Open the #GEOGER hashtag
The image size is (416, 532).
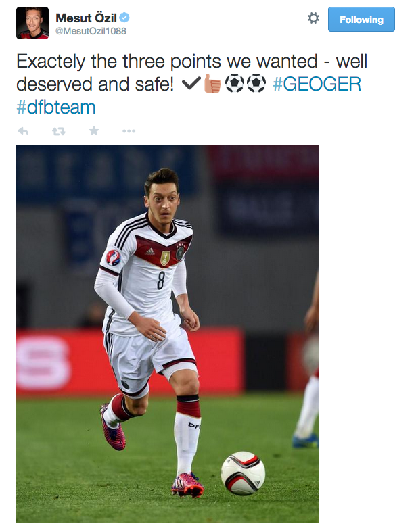click(317, 84)
